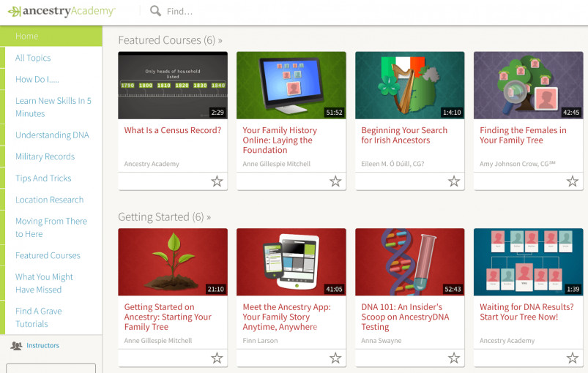
Task: Click the magnifying glass search icon
Action: point(155,11)
